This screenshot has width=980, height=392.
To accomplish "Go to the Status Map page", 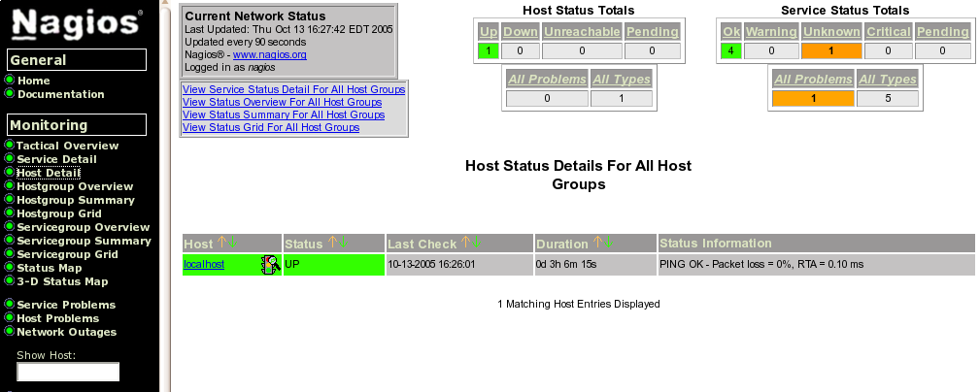I will pyautogui.click(x=50, y=268).
